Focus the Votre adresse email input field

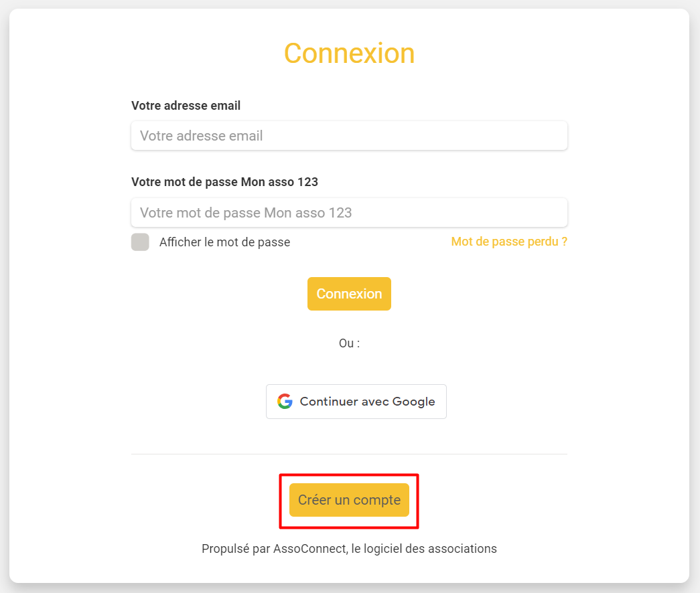349,136
